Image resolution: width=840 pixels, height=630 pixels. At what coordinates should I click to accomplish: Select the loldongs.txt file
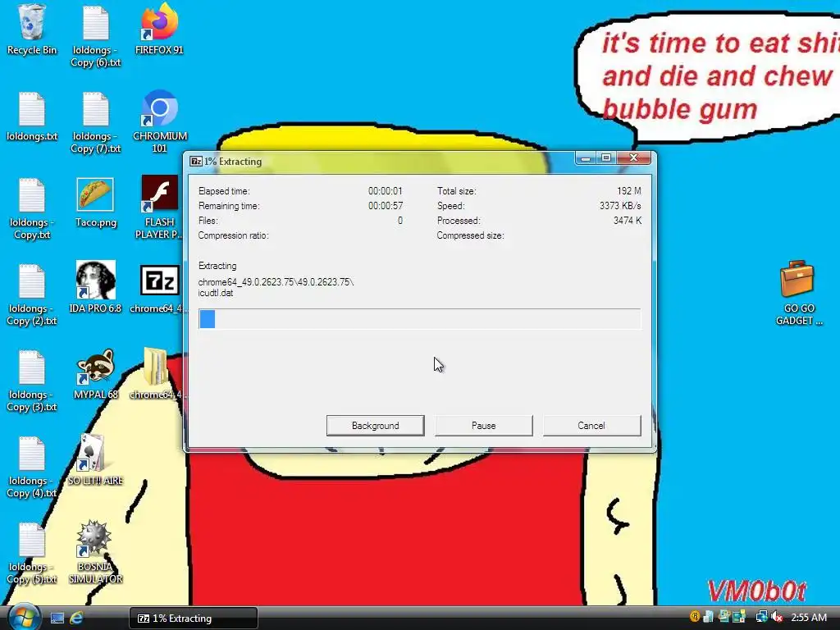pyautogui.click(x=32, y=116)
